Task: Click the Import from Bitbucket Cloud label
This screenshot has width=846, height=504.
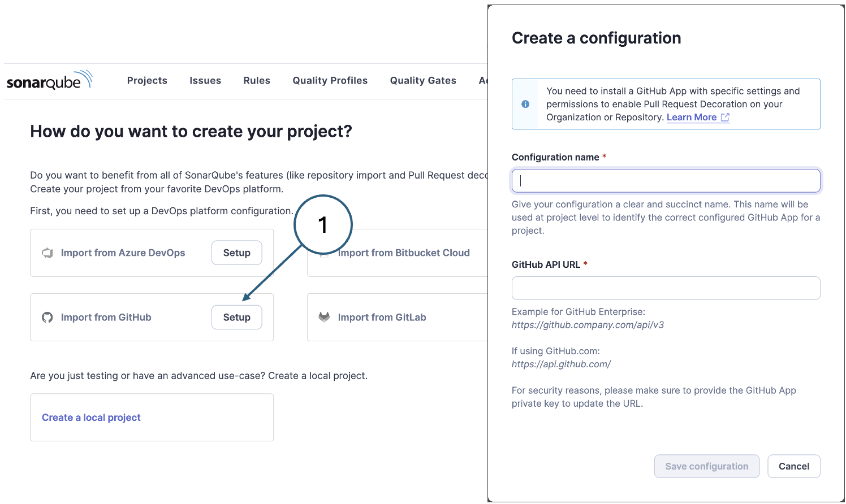Action: (404, 253)
